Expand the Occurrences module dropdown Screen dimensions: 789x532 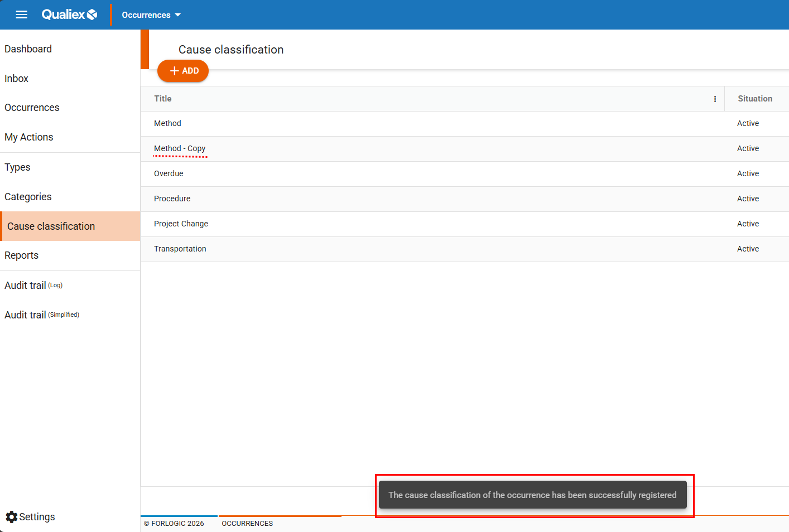click(151, 15)
